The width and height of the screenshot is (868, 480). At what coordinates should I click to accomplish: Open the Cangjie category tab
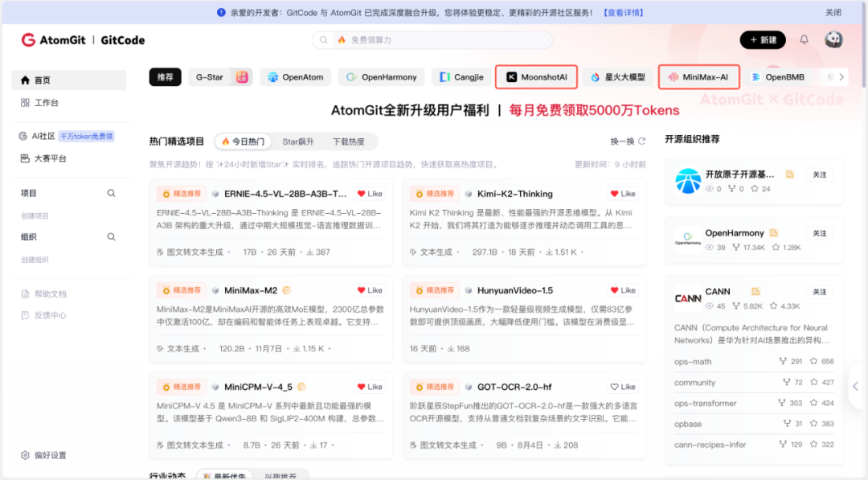point(461,77)
